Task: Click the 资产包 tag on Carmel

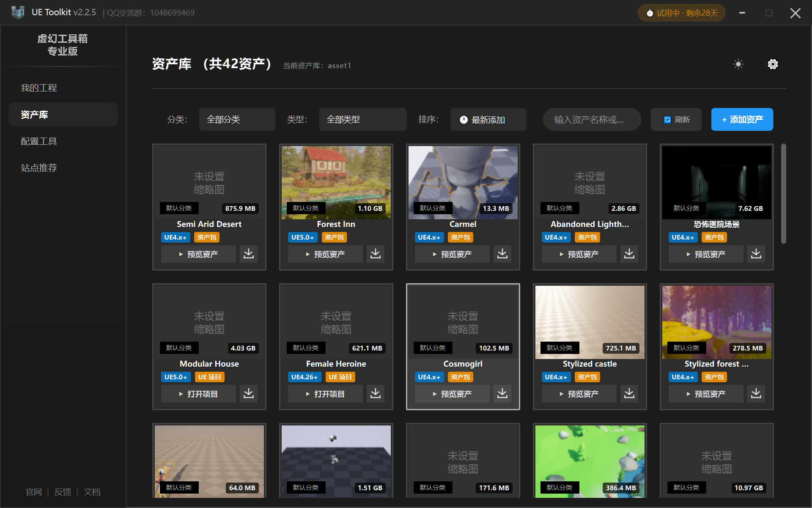Action: pyautogui.click(x=461, y=237)
